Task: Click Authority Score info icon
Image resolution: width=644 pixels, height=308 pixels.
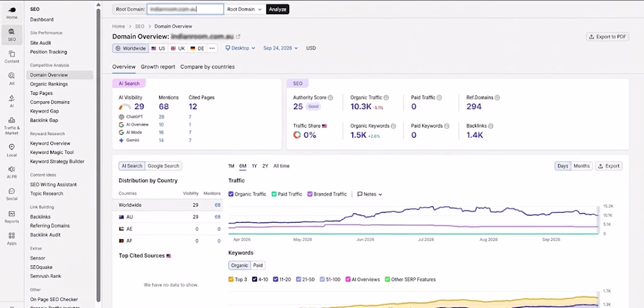Action: [x=330, y=98]
